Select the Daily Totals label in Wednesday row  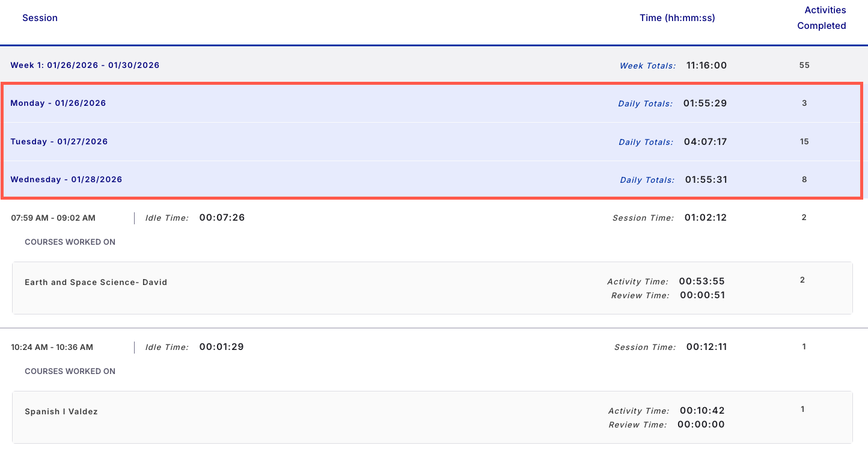click(647, 180)
